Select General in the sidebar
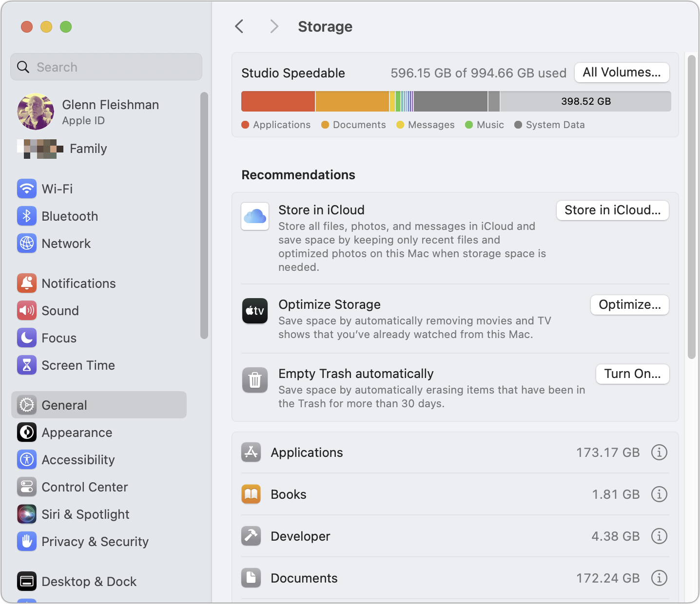The height and width of the screenshot is (604, 700). tap(64, 405)
